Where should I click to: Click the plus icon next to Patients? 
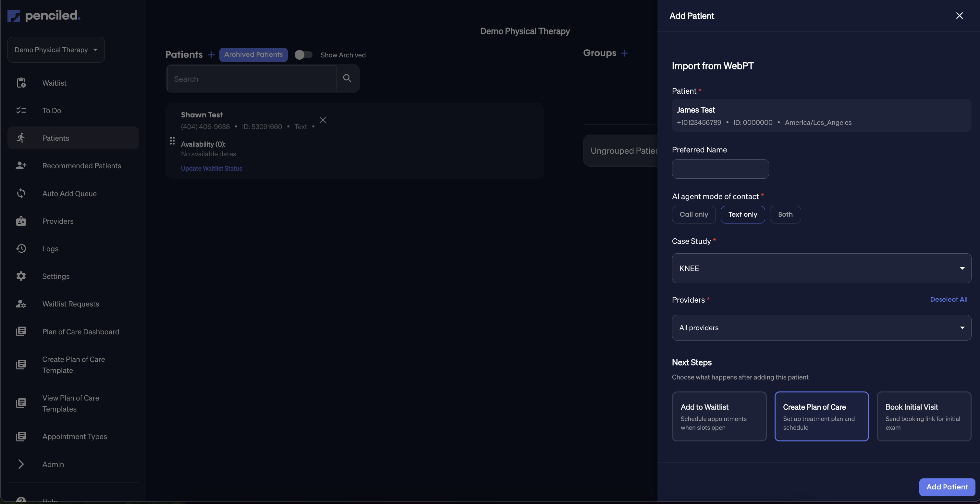[211, 55]
